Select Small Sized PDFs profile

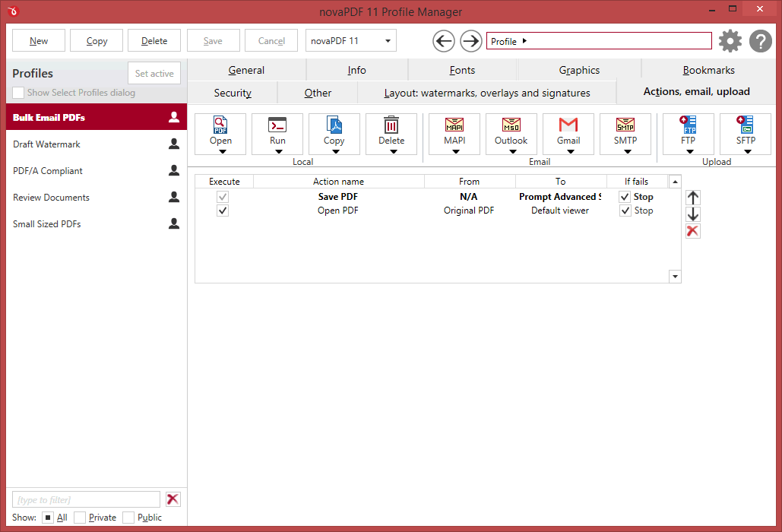click(97, 223)
